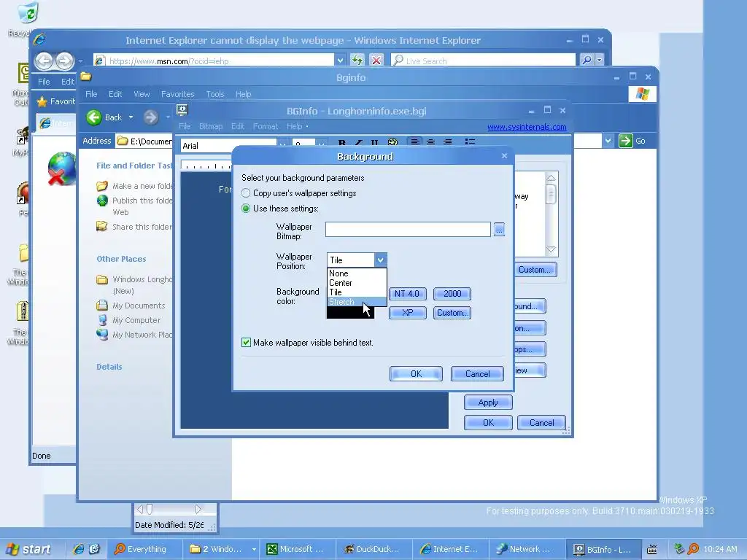Open font size dropdown in BGInfo

pyautogui.click(x=322, y=145)
